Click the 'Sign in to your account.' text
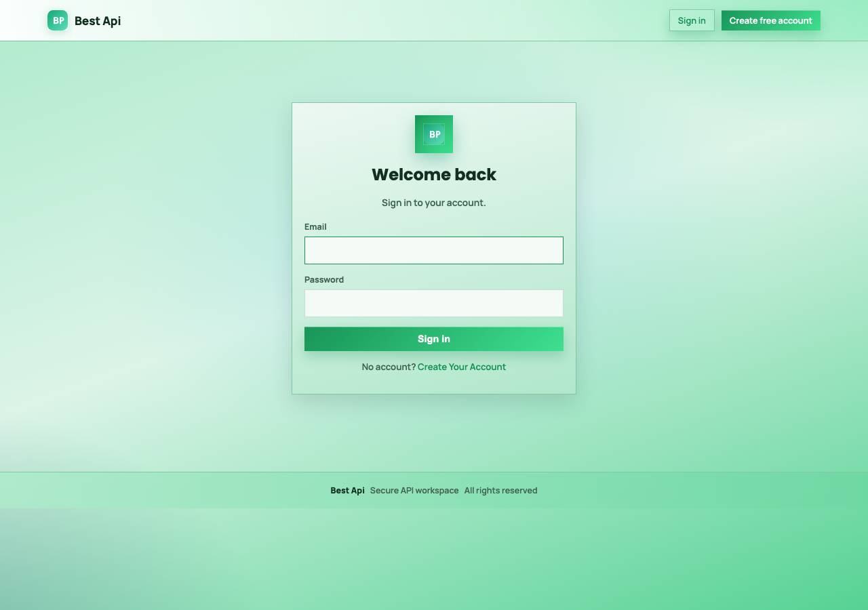Image resolution: width=868 pixels, height=610 pixels. (x=434, y=203)
